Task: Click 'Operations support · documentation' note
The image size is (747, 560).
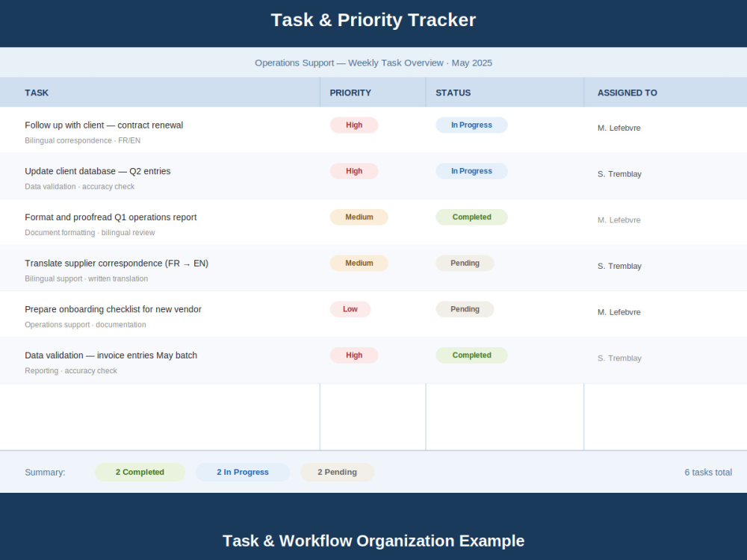Action: [x=85, y=325]
